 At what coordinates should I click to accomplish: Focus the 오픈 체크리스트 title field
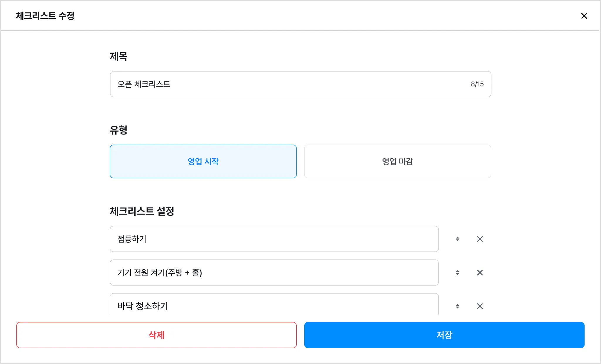click(x=288, y=84)
